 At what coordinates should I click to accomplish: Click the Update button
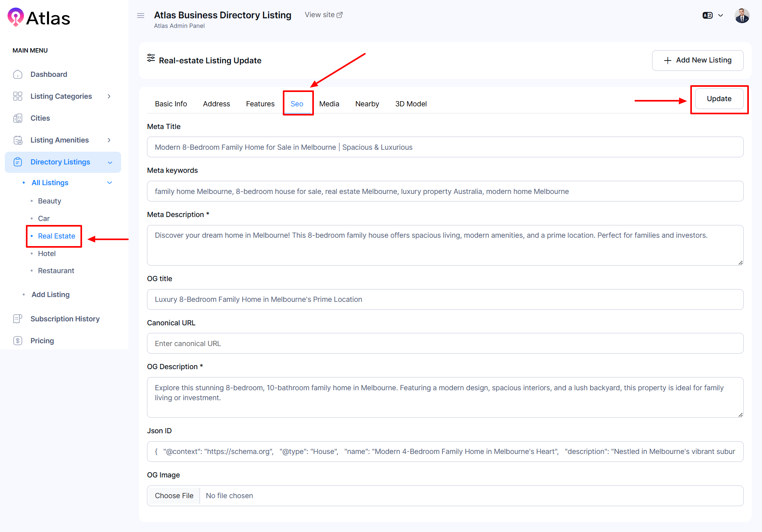pos(719,99)
